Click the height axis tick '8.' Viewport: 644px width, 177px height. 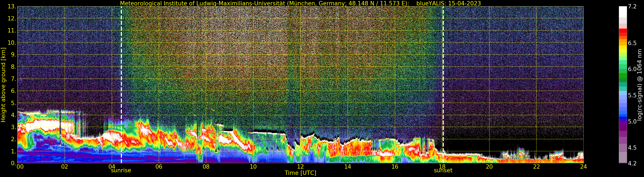pos(13,67)
